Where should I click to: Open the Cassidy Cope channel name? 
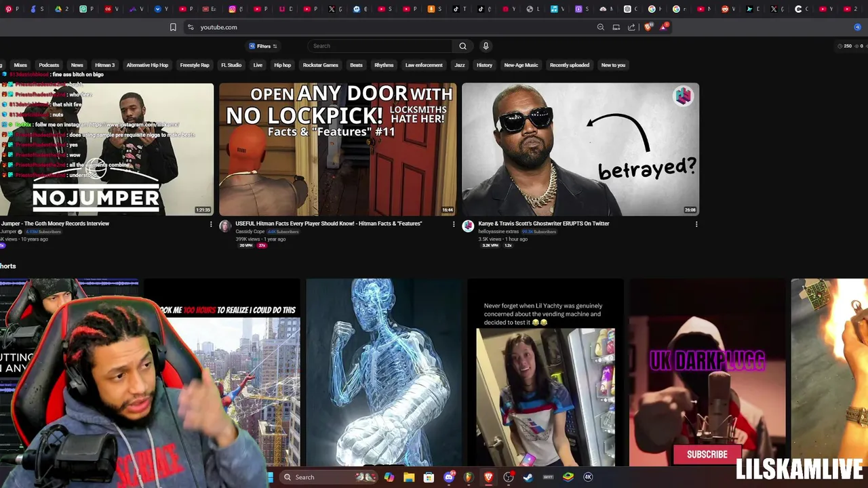(x=250, y=232)
